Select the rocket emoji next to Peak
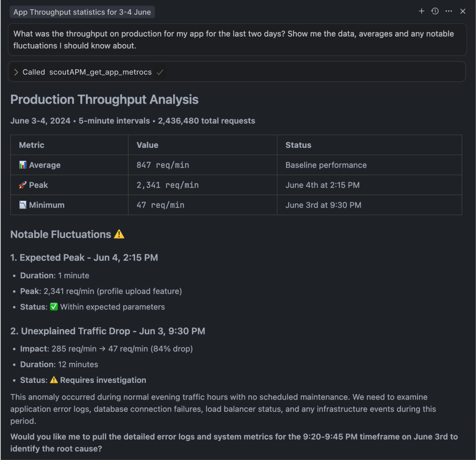The width and height of the screenshot is (476, 460). pyautogui.click(x=22, y=185)
